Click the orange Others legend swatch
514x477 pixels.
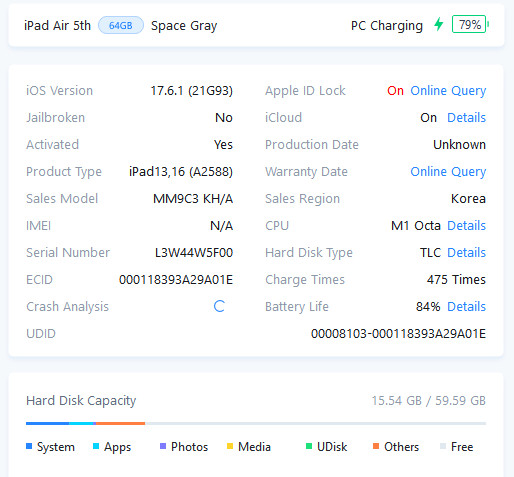click(x=376, y=446)
